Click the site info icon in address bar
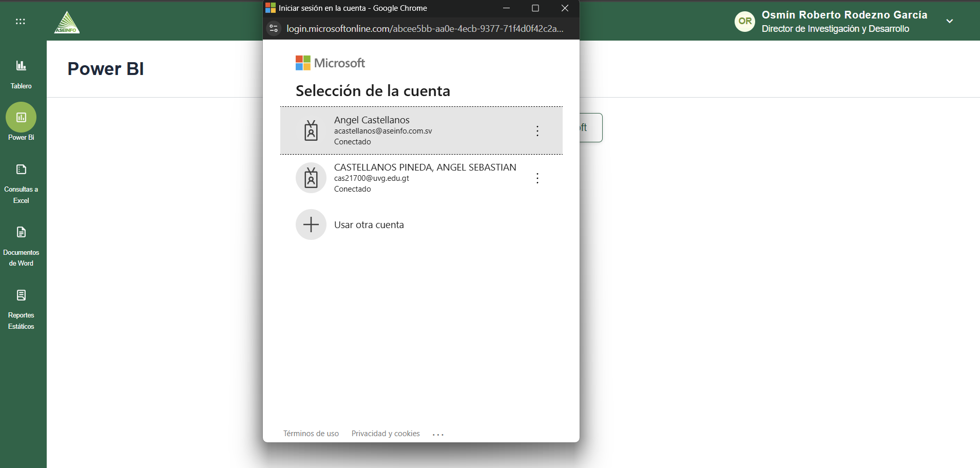The image size is (980, 468). coord(274,28)
